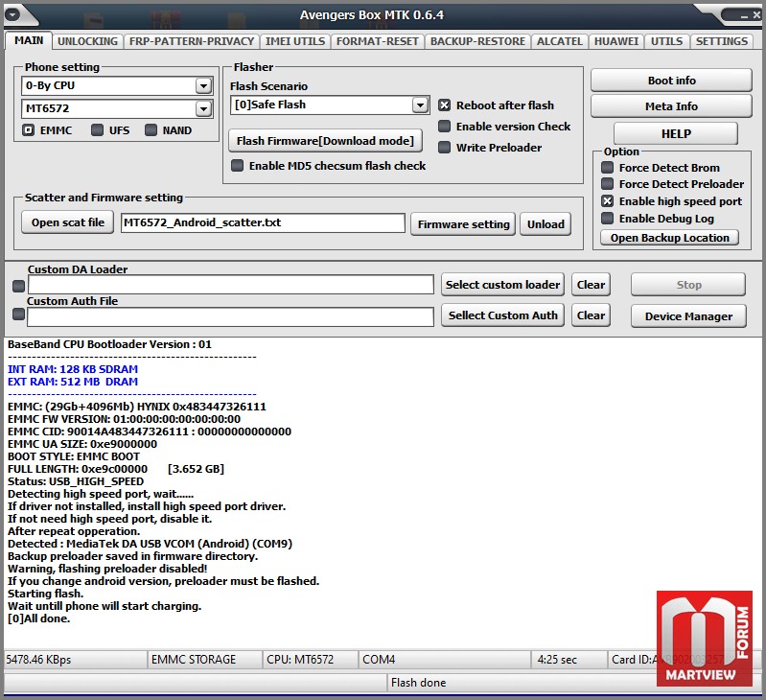
Task: Select the FORMAT-RESET tab
Action: [377, 41]
